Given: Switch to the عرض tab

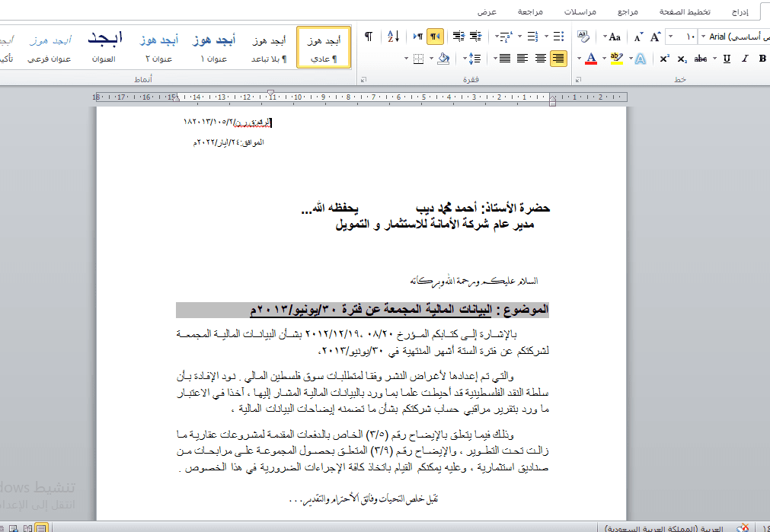Looking at the screenshot, I should click(487, 11).
